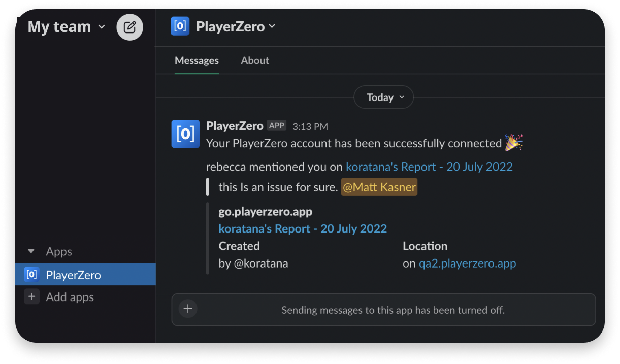Viewport: 620px width, 364px height.
Task: Open the qa2.playerzero.app location link
Action: pos(467,263)
